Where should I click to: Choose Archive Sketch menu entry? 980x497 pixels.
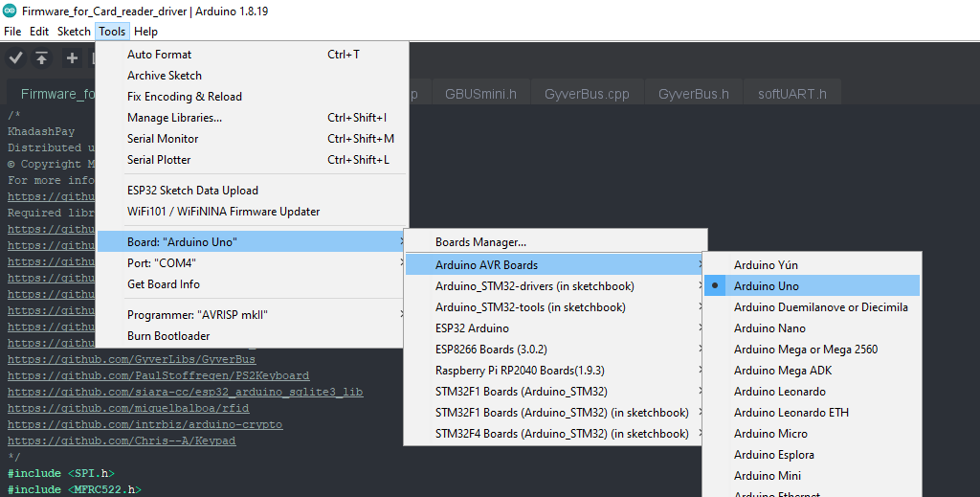(x=253, y=76)
